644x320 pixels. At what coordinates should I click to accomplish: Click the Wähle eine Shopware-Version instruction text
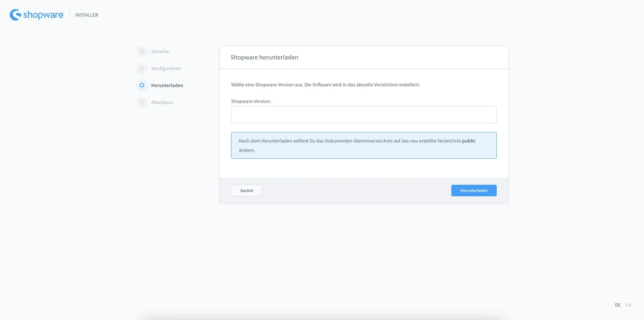[x=326, y=84]
